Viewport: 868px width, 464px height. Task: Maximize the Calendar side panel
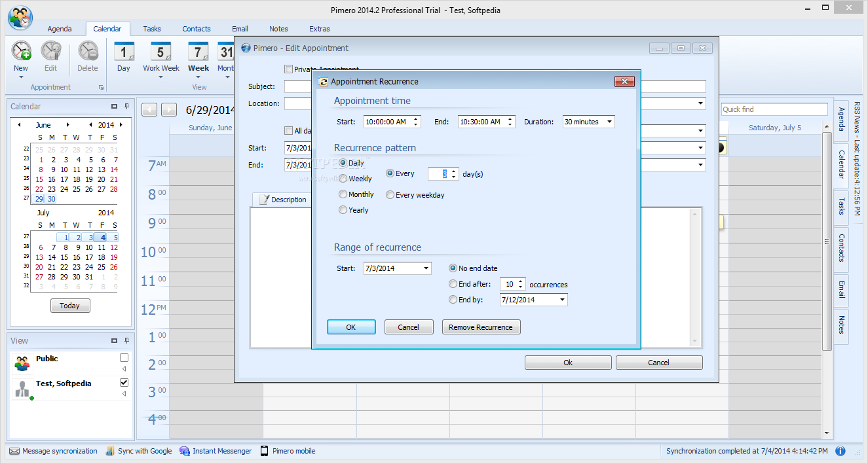coord(115,106)
